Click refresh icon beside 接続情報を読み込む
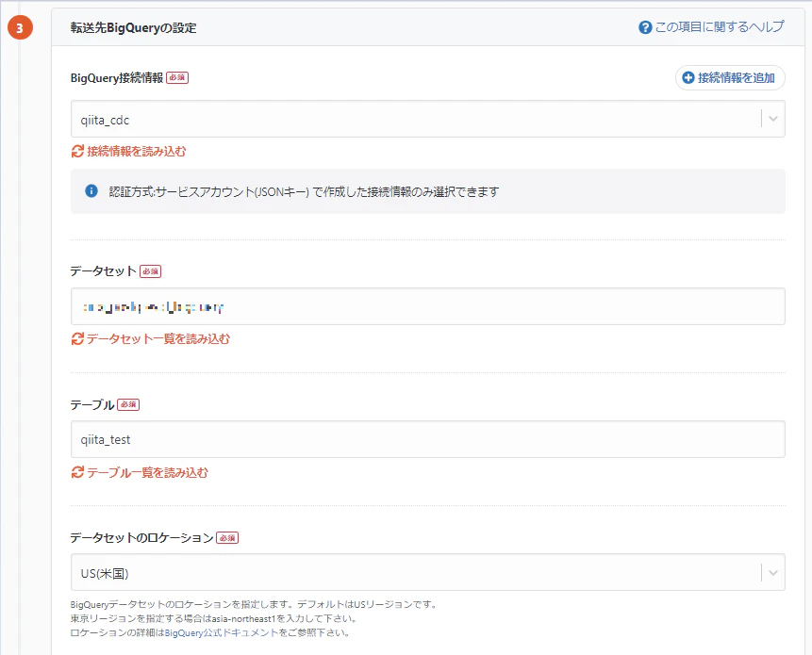The height and width of the screenshot is (655, 812). pos(77,151)
